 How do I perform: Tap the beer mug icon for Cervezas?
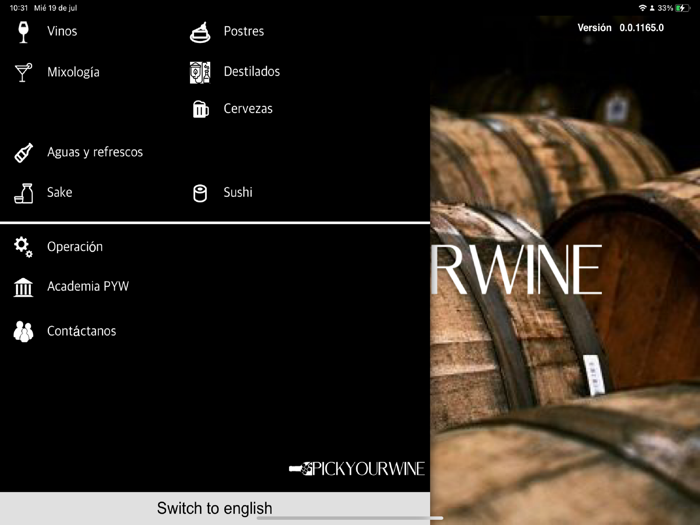click(200, 109)
